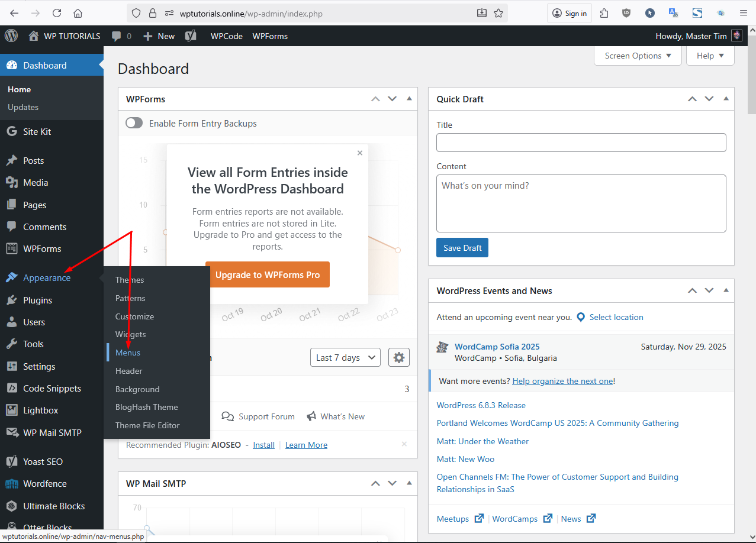Screen dimensions: 756x543
Task: Open Wordfence in the sidebar
Action: pos(44,484)
